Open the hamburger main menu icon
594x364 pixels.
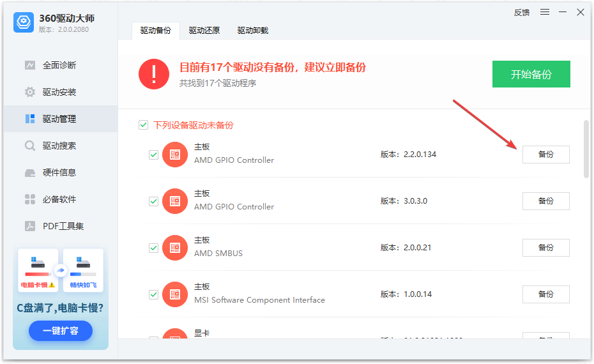coord(545,12)
